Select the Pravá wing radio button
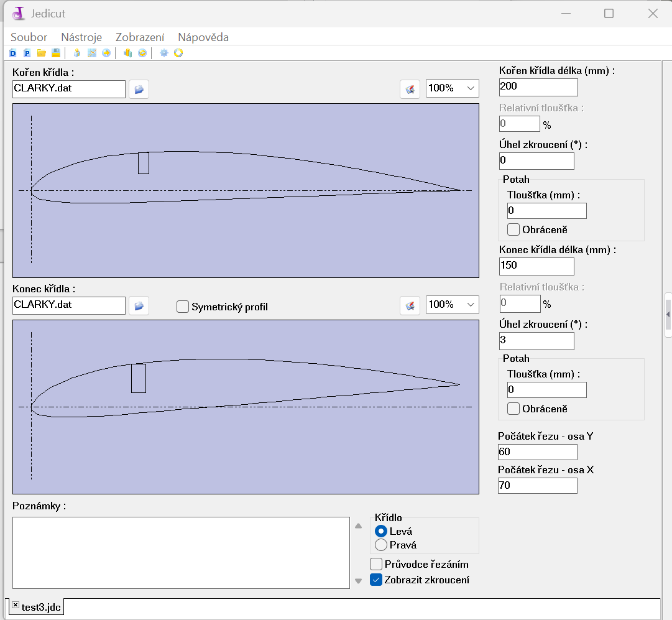The height and width of the screenshot is (620, 672). [x=381, y=545]
